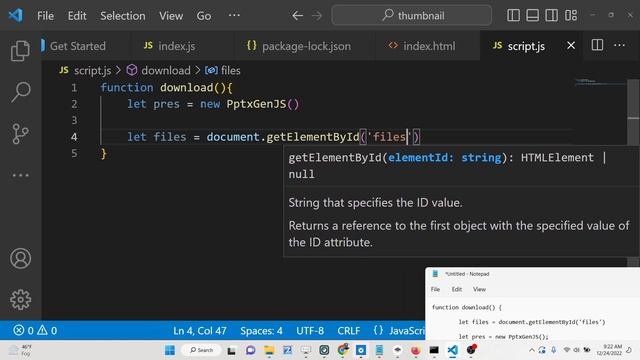
Task: Open the File menu in Notepad
Action: click(436, 289)
